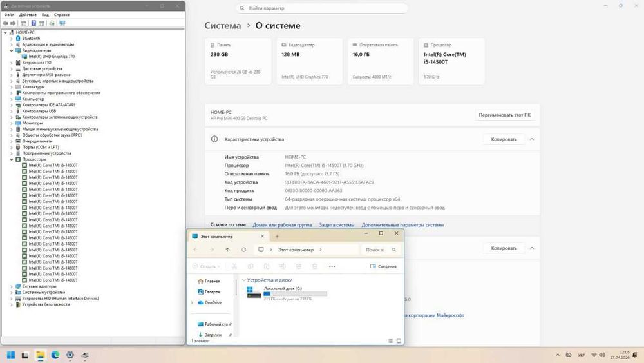Switch Explorer to details list view icon
The width and height of the screenshot is (644, 363).
click(391, 341)
